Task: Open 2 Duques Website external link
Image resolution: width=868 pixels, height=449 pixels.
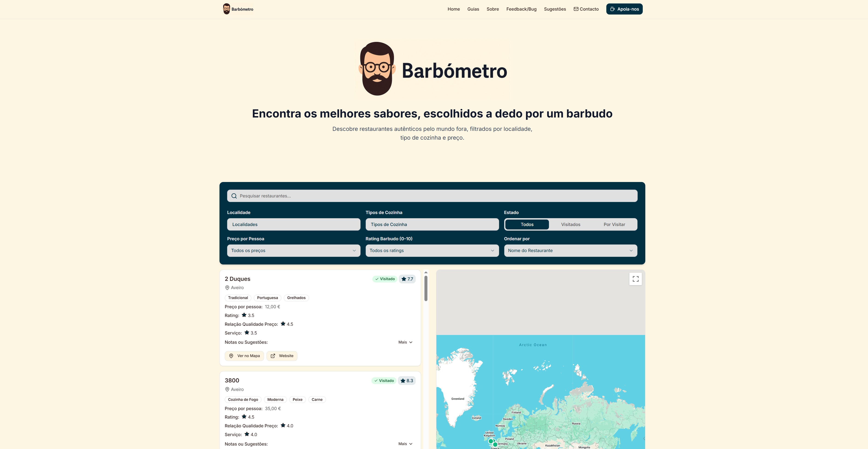Action: (x=282, y=356)
